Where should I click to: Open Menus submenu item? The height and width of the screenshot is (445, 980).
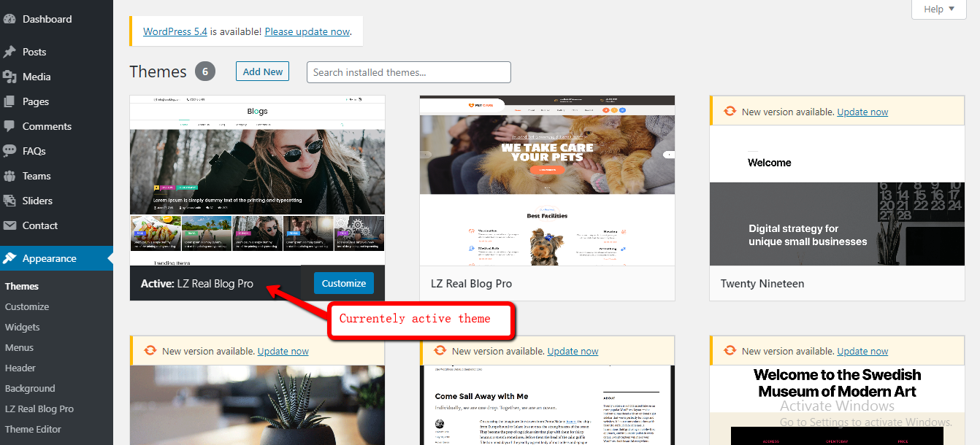click(20, 348)
